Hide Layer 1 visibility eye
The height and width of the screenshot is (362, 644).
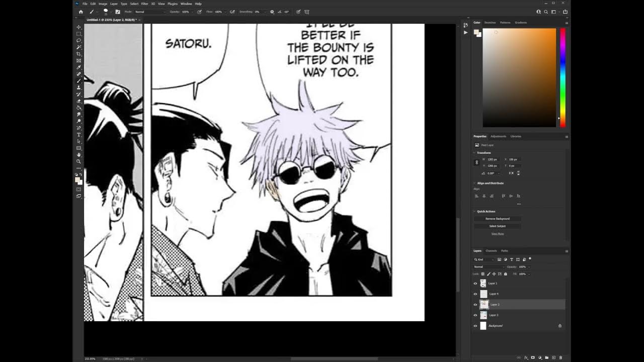[475, 284]
